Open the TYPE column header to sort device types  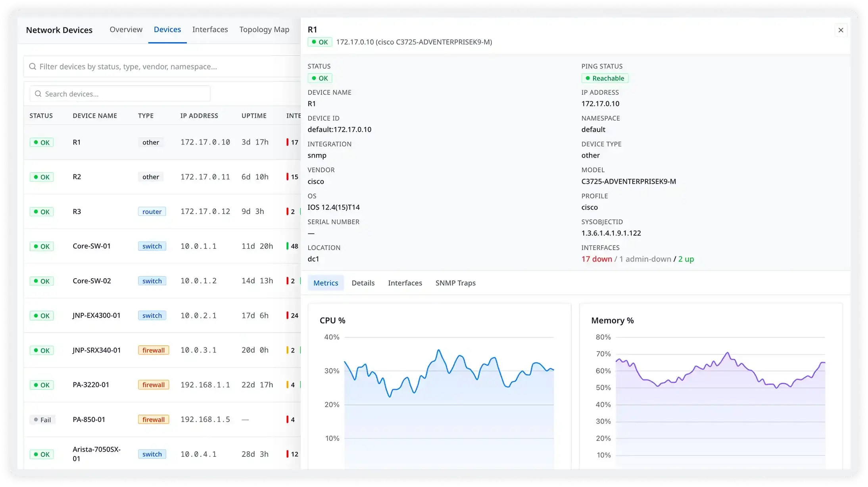[x=146, y=115]
